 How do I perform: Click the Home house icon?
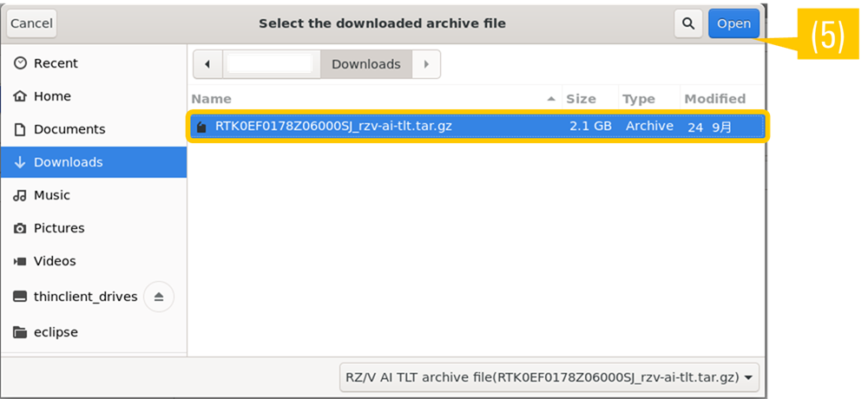[x=20, y=96]
